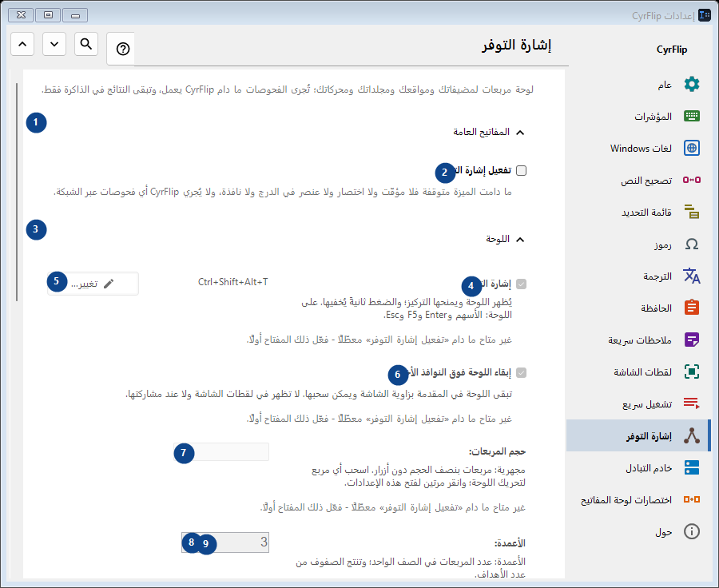Switch to the المؤشرات tab

coord(638,116)
